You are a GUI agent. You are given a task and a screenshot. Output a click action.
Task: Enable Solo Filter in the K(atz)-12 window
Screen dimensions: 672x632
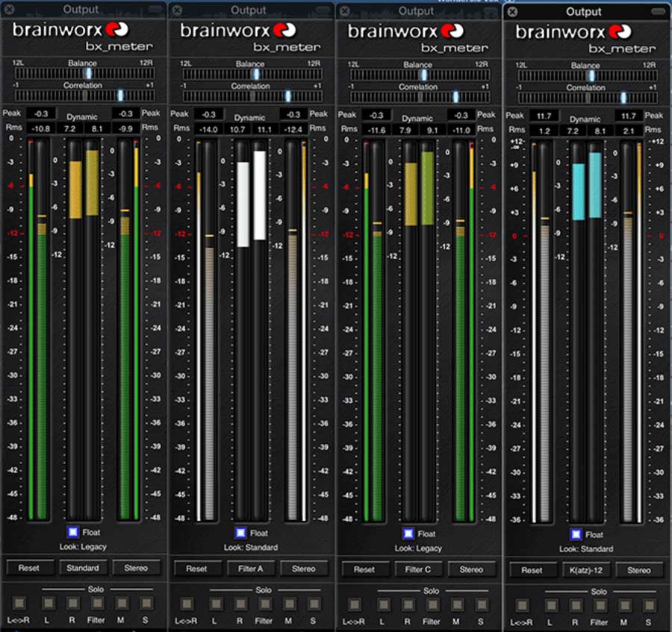coord(600,606)
